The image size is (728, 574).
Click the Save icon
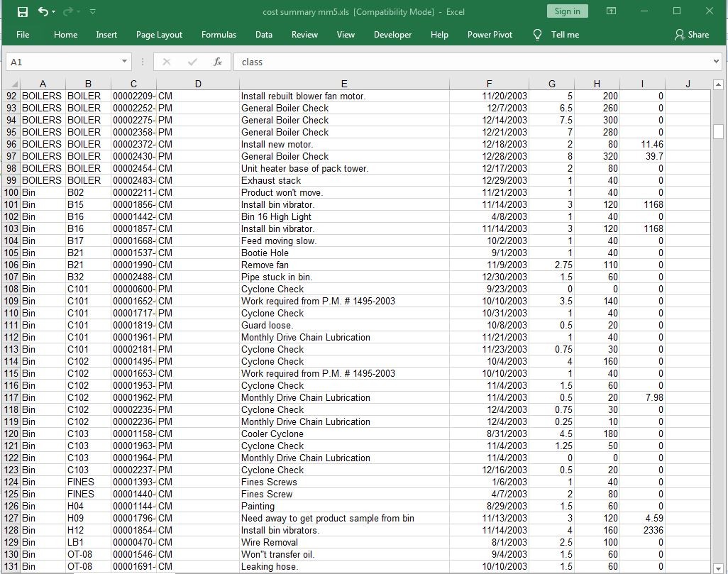23,11
